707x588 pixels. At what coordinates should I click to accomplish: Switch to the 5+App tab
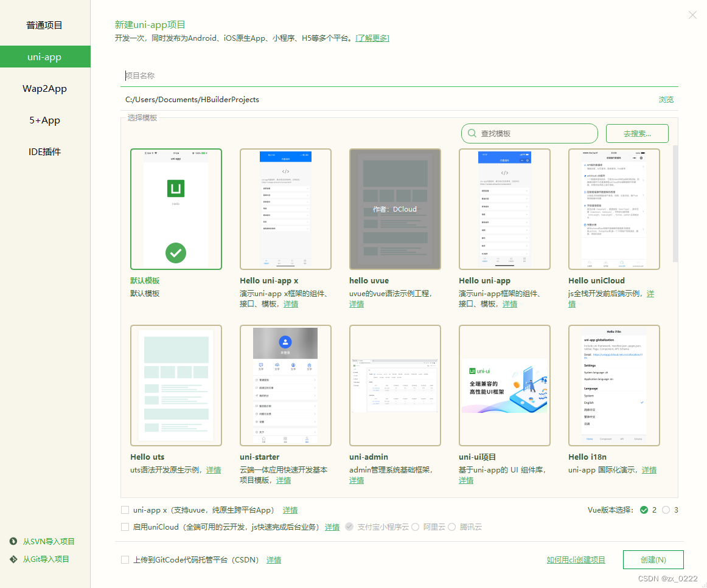pos(44,120)
